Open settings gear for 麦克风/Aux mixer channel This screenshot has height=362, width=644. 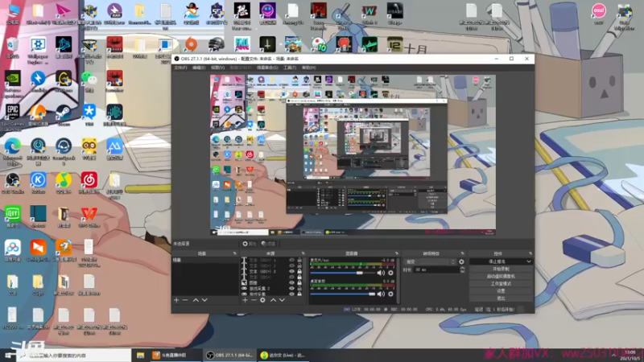click(390, 273)
